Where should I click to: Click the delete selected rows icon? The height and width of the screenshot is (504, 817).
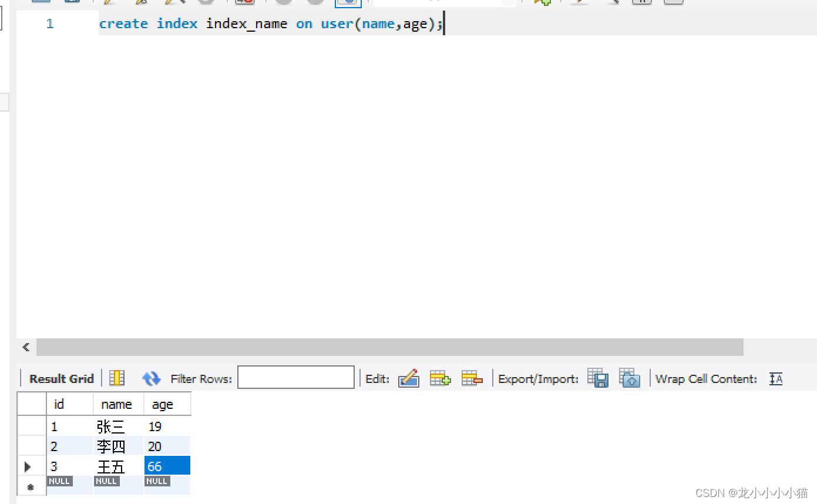472,378
